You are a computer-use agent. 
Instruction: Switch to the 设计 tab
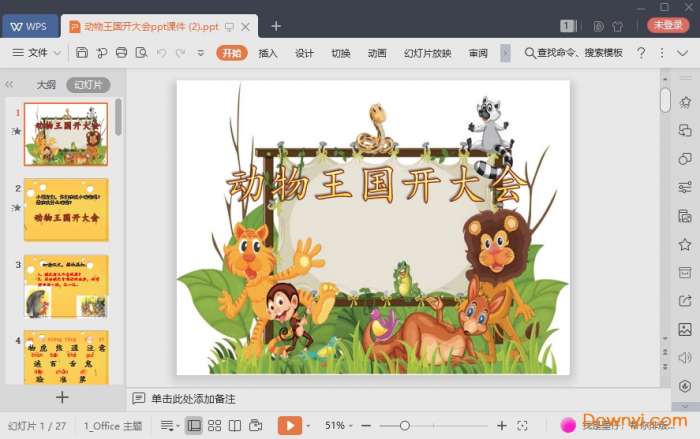[304, 53]
